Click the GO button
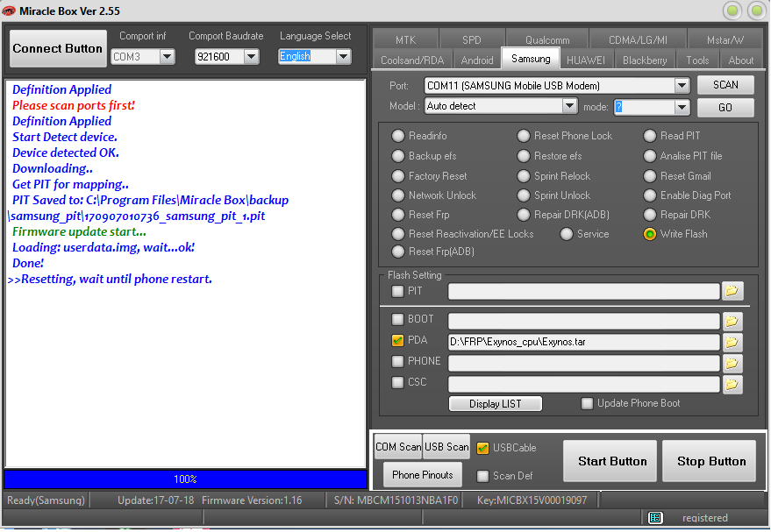 click(x=725, y=108)
